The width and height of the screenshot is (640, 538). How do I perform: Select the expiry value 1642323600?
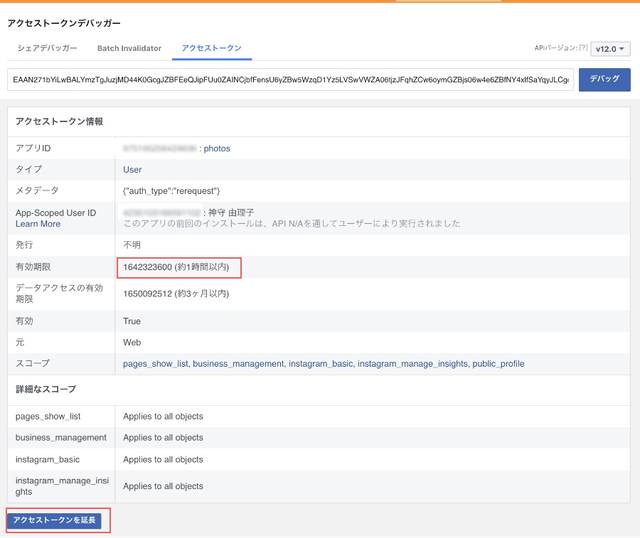(x=147, y=267)
